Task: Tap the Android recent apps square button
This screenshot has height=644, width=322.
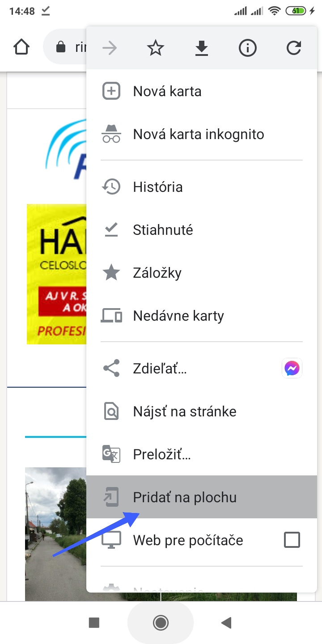Action: 94,623
